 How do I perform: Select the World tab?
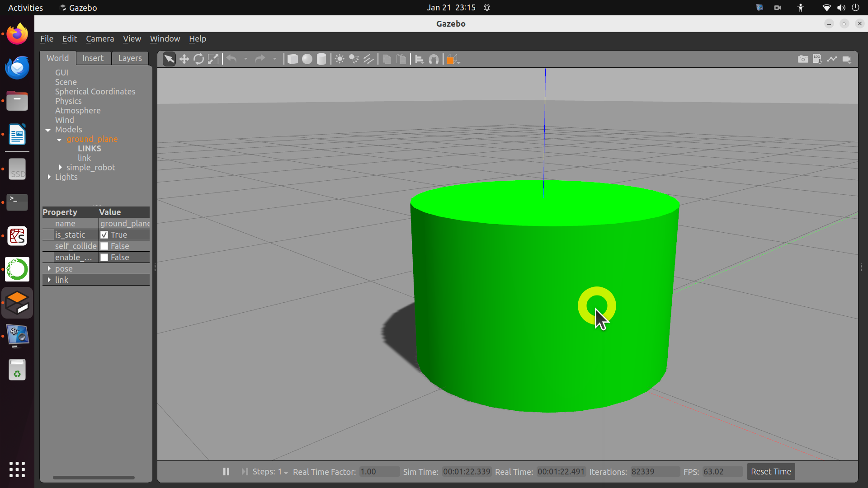point(58,58)
